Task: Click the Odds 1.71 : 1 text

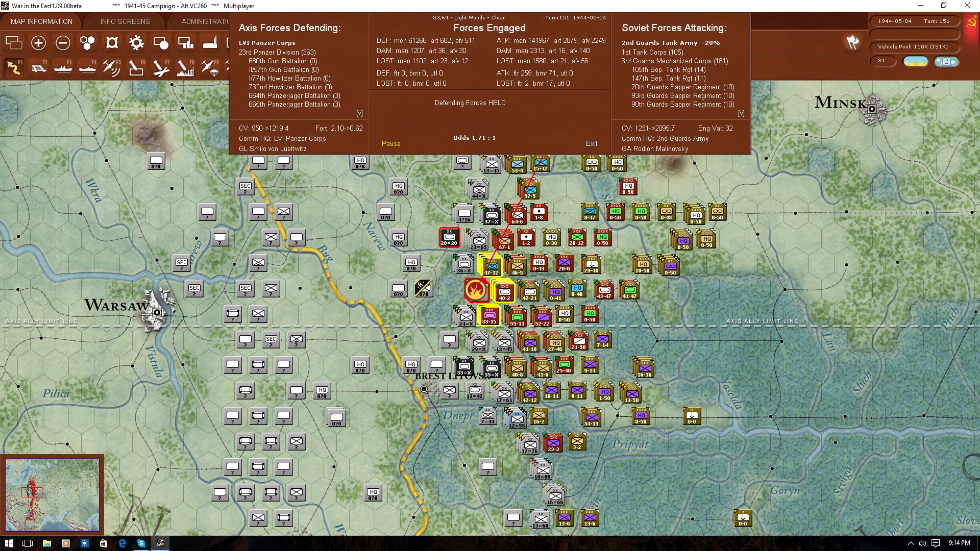Action: point(474,138)
